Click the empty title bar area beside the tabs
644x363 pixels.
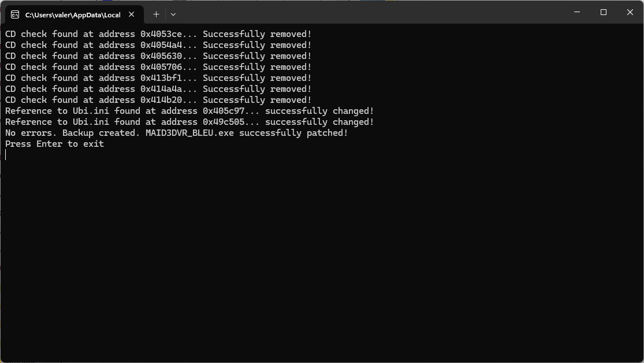pos(370,12)
